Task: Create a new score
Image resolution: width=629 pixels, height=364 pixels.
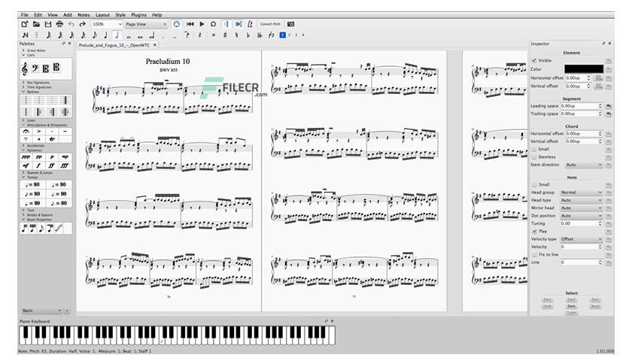Action: 25,25
